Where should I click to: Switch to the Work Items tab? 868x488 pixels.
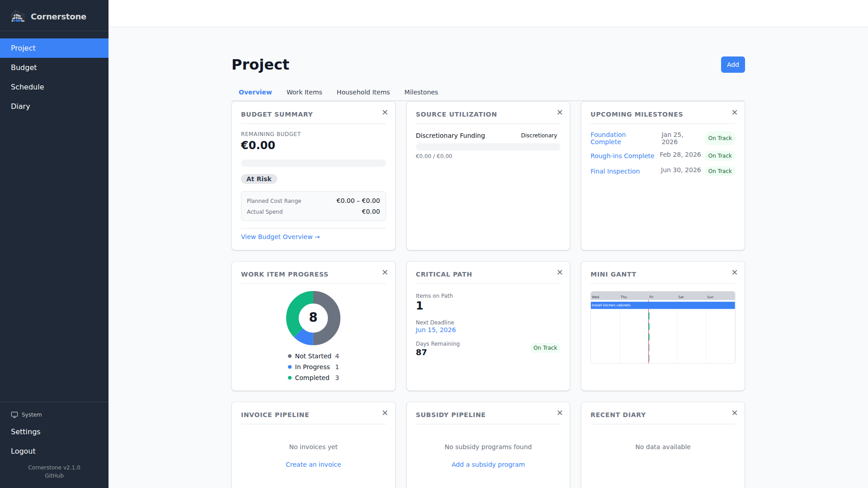point(304,92)
